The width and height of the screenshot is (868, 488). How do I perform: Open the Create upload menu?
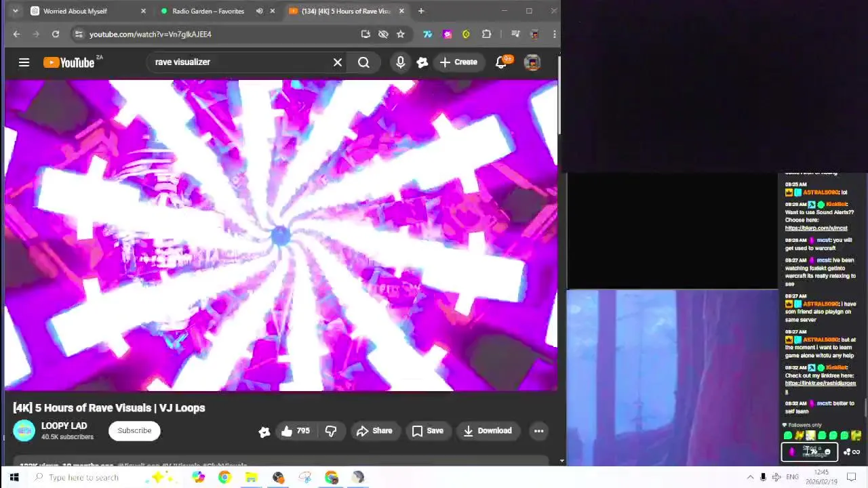pyautogui.click(x=459, y=62)
